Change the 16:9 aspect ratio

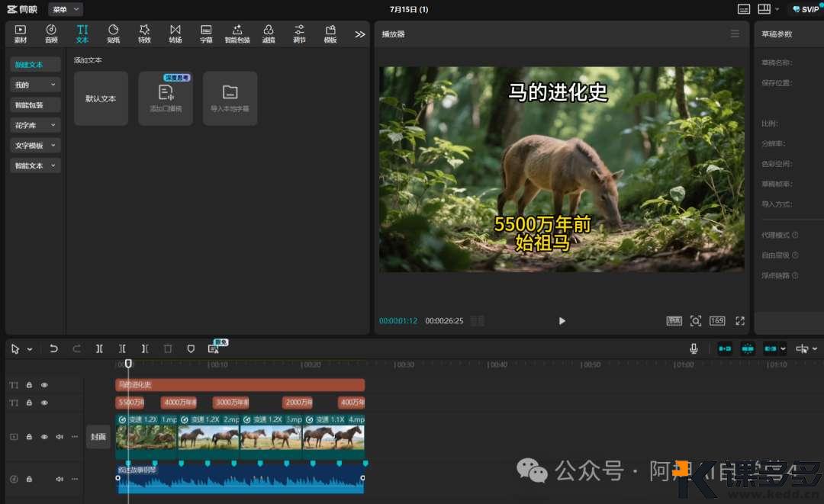click(717, 321)
